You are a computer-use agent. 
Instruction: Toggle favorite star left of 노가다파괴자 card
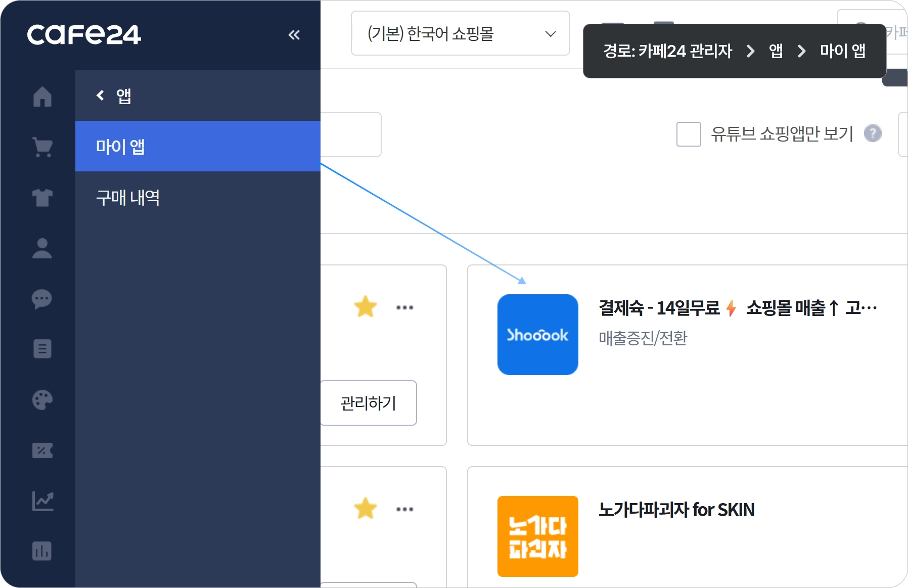(366, 509)
